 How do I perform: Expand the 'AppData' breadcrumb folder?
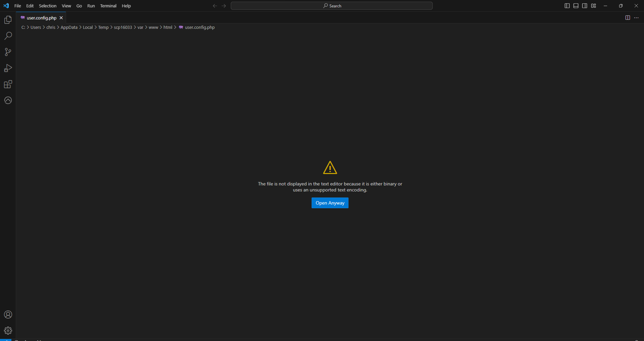[69, 27]
